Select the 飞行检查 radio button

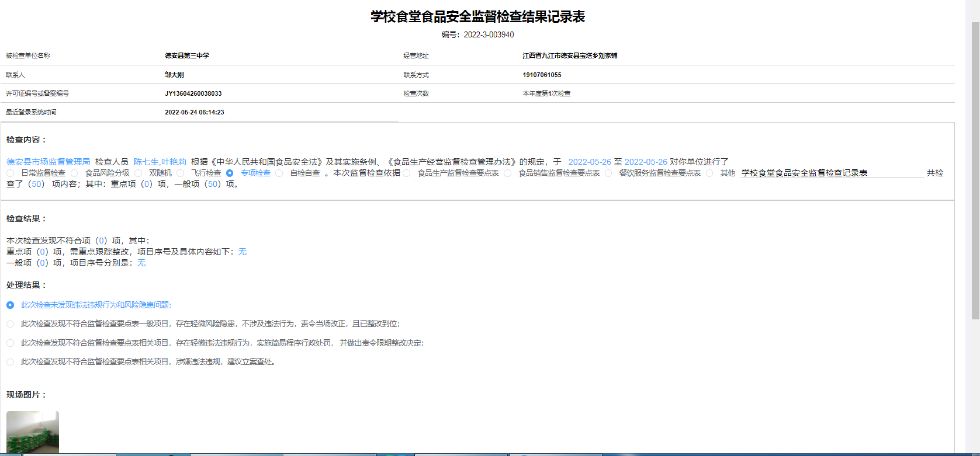coord(181,173)
